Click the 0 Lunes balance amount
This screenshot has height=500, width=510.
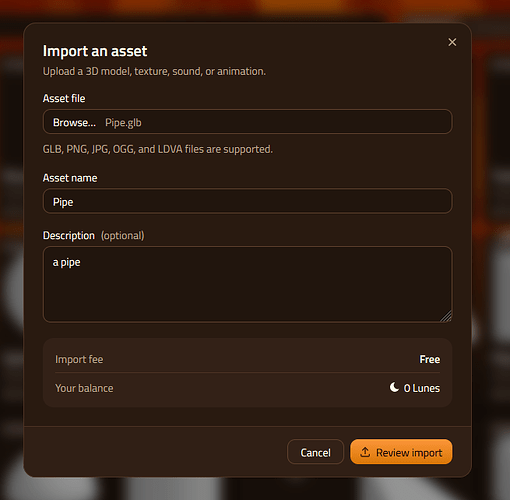coord(422,388)
